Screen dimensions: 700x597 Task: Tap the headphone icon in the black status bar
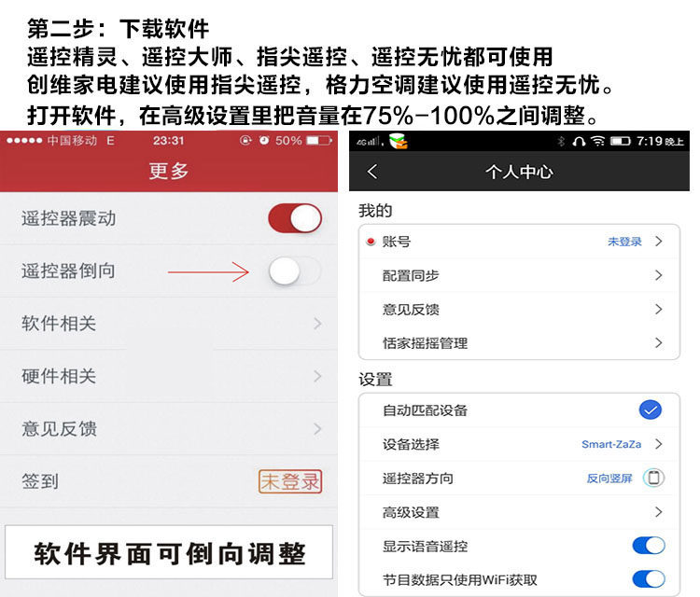tap(579, 142)
